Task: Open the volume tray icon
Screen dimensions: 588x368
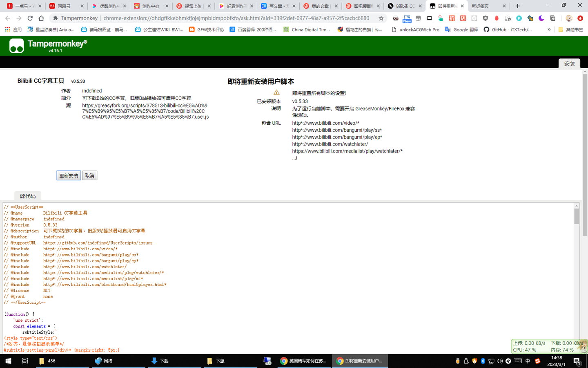Action: [x=500, y=361]
